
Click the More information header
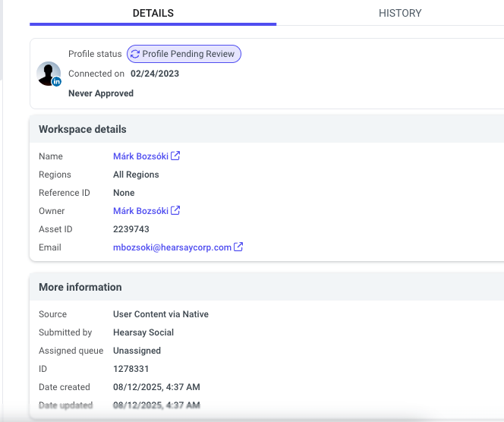click(80, 287)
